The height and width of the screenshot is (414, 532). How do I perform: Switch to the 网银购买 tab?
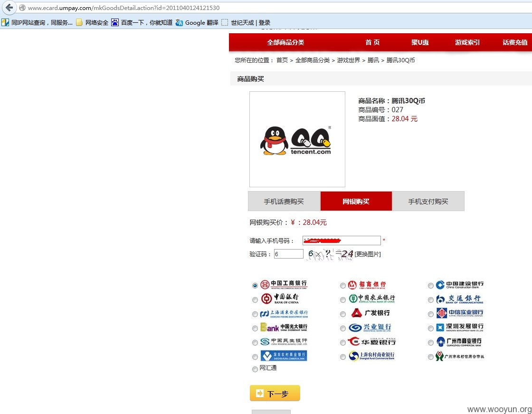click(356, 202)
